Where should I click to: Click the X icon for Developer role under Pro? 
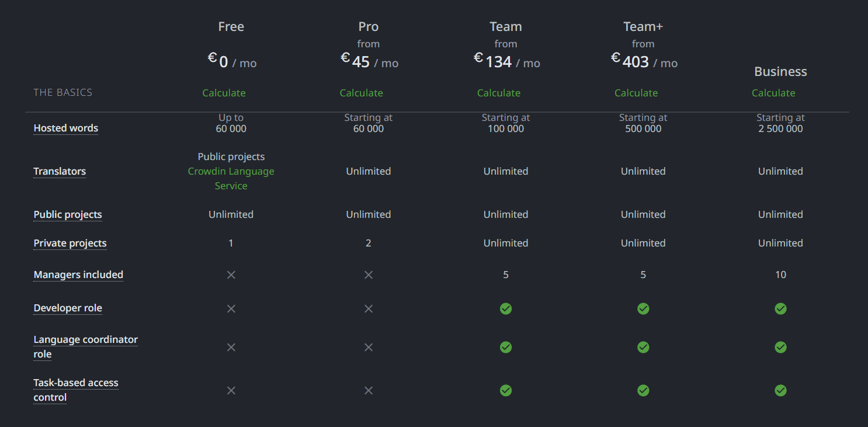coord(368,308)
